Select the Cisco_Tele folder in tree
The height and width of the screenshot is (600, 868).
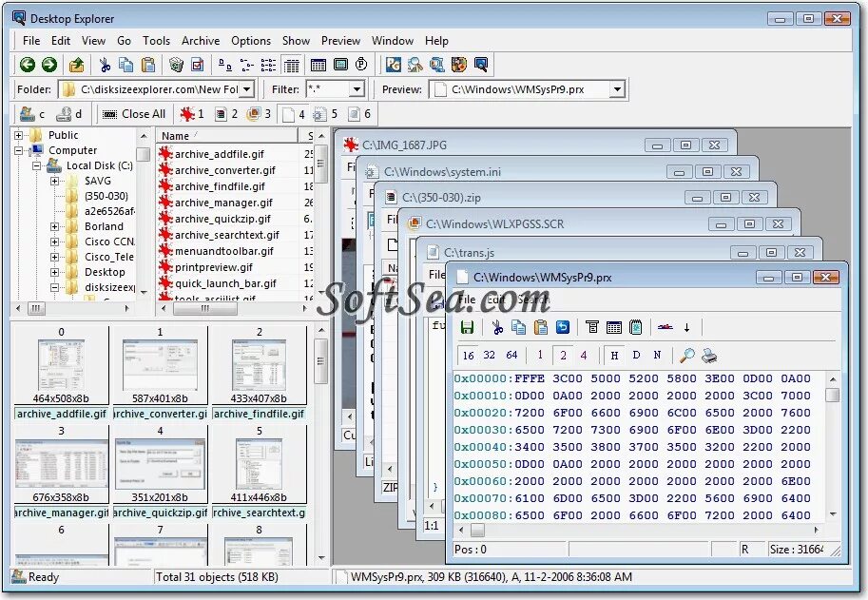point(109,257)
